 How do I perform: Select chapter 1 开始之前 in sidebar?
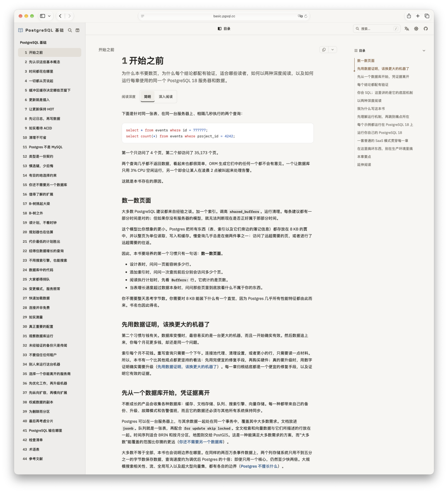click(50, 53)
